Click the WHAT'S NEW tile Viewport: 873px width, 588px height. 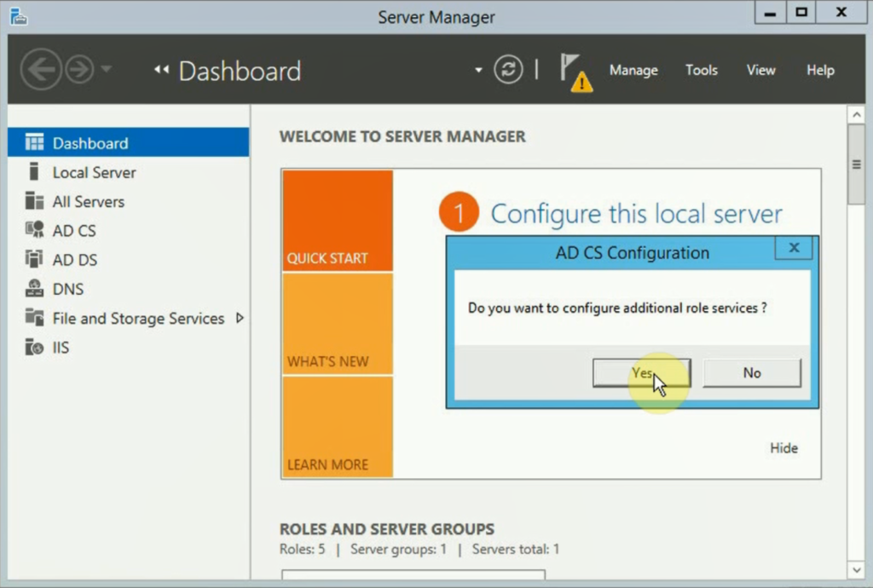[x=338, y=324]
